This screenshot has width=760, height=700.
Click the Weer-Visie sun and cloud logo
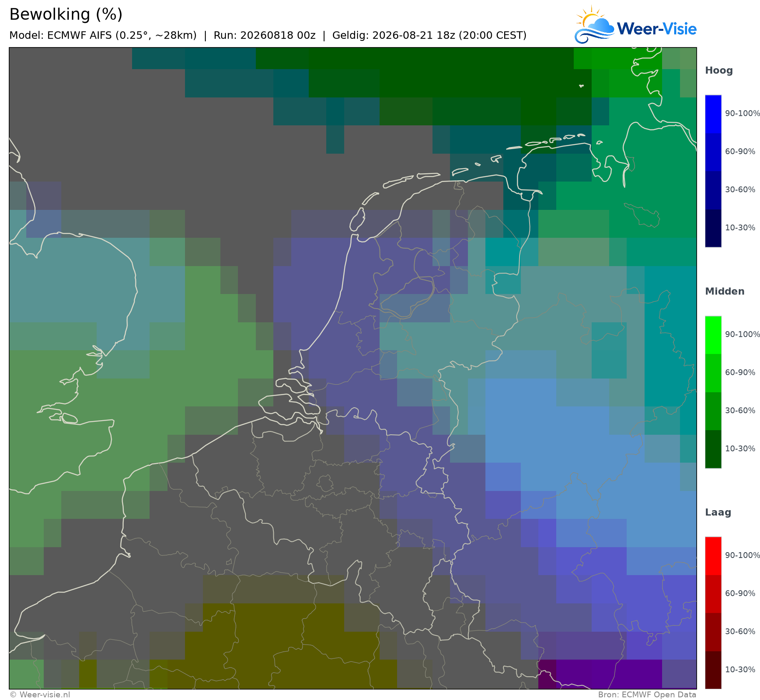tap(595, 25)
